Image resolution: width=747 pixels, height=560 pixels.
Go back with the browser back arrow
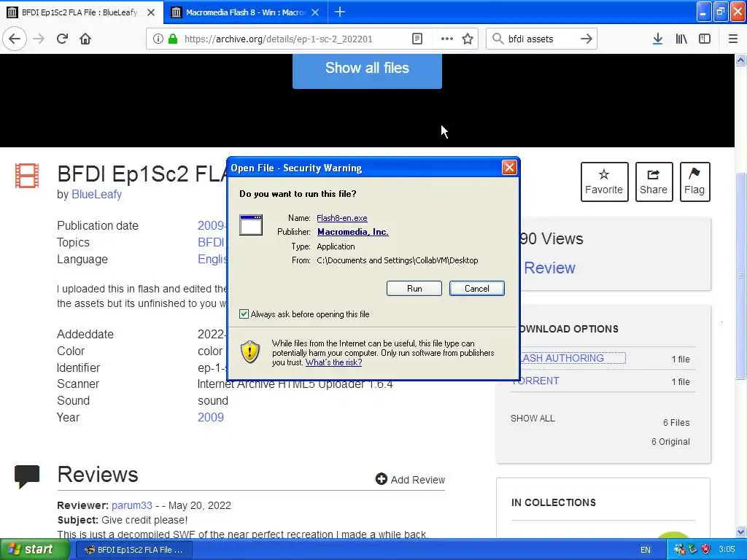coord(15,39)
